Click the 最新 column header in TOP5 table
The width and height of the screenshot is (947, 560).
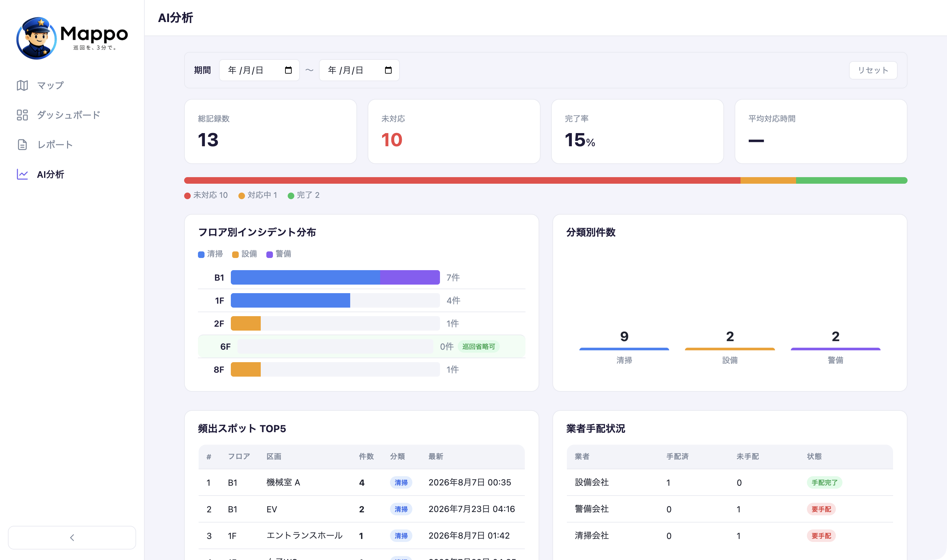click(x=436, y=456)
